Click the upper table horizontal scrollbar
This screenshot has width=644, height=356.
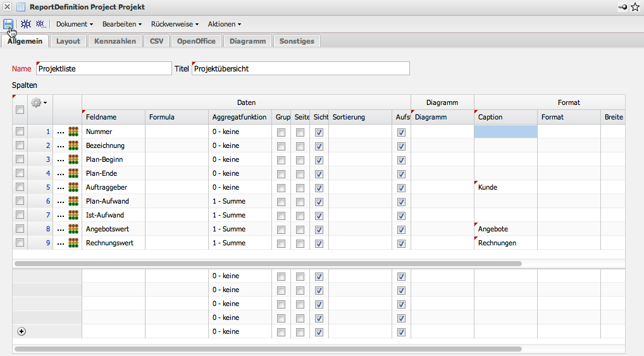tap(267, 263)
